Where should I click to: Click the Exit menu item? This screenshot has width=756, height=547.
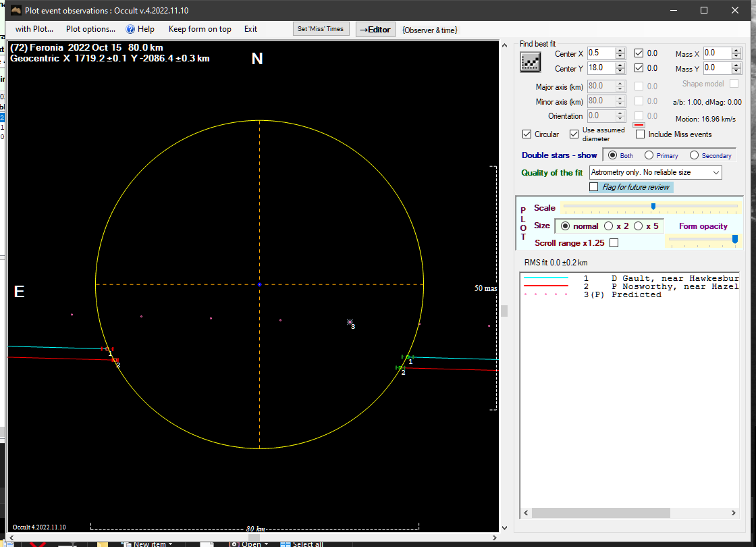pos(250,29)
